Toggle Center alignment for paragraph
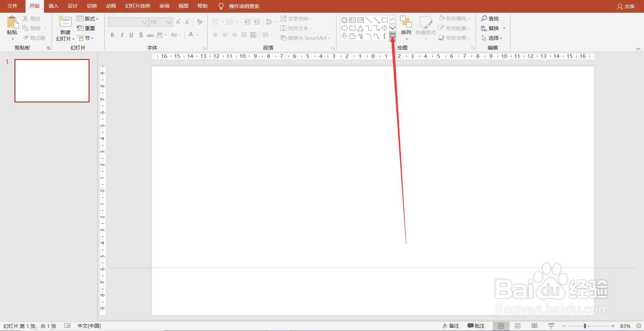Viewport: 644px width, 331px height. (x=225, y=35)
